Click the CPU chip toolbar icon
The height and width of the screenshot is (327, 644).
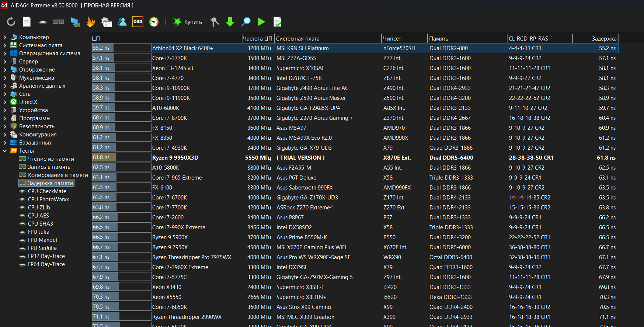(43, 22)
